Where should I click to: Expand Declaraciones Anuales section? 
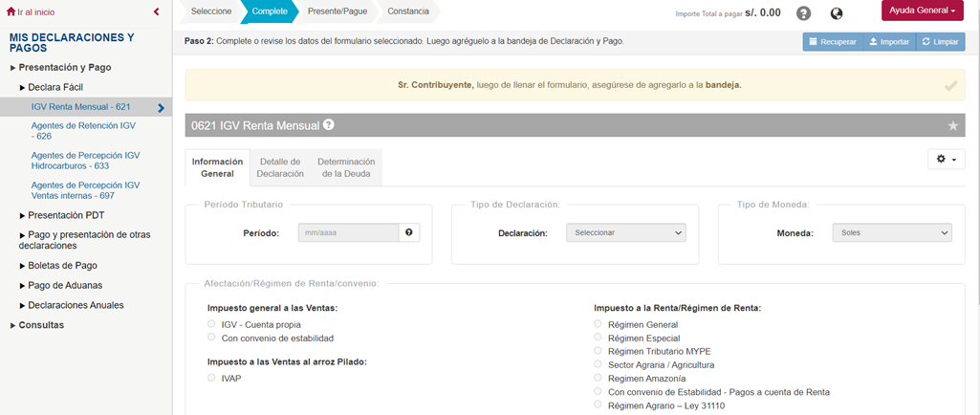tap(72, 305)
